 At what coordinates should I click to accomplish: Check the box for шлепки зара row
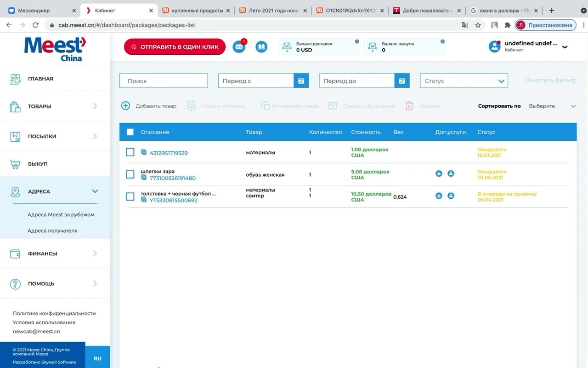[130, 174]
